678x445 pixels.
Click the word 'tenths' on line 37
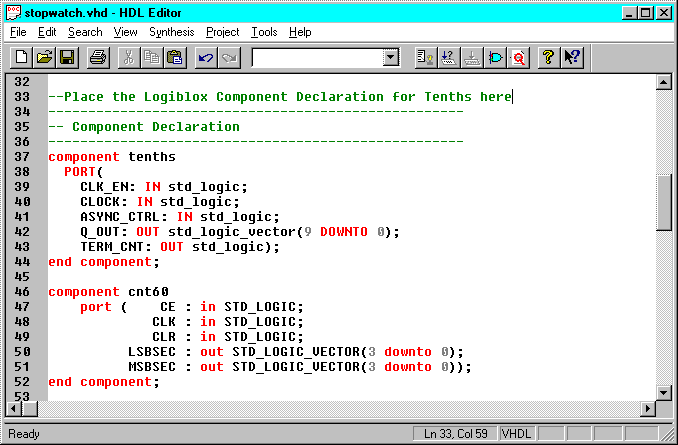pyautogui.click(x=152, y=157)
